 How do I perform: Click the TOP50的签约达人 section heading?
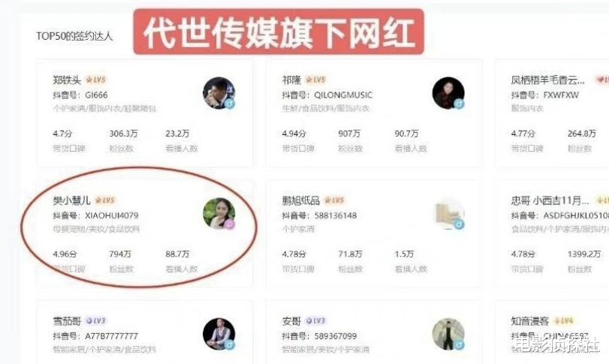74,36
